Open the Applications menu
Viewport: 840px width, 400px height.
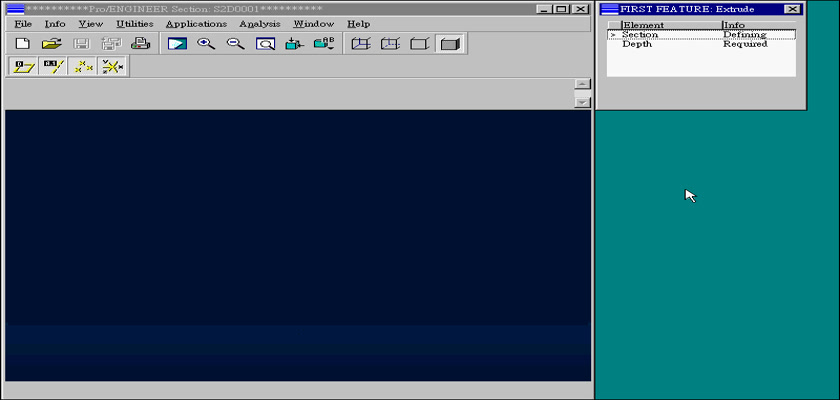tap(196, 24)
